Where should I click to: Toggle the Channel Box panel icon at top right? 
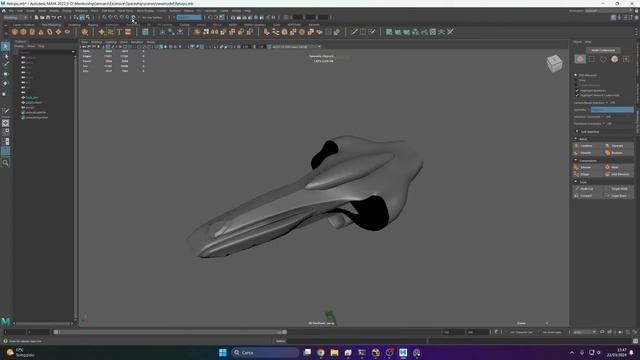[x=636, y=18]
